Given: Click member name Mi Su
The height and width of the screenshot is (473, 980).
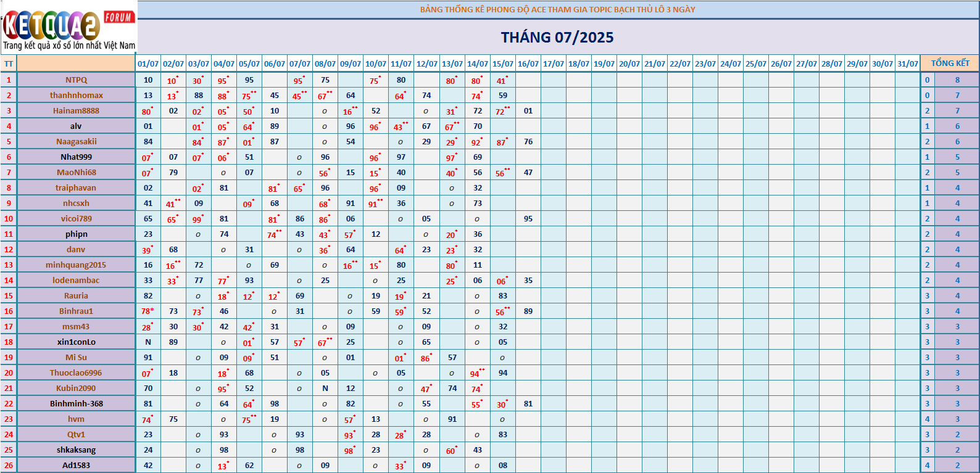Looking at the screenshot, I should pyautogui.click(x=77, y=357).
